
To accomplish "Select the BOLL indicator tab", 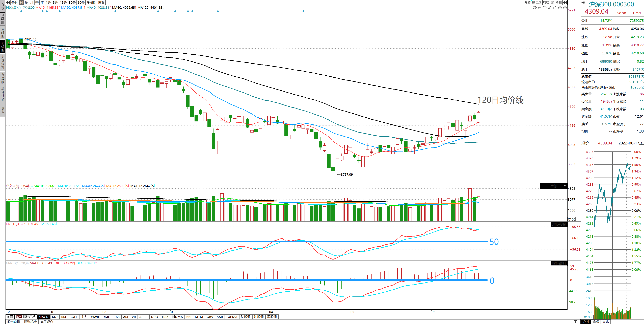I will click(x=73, y=317).
